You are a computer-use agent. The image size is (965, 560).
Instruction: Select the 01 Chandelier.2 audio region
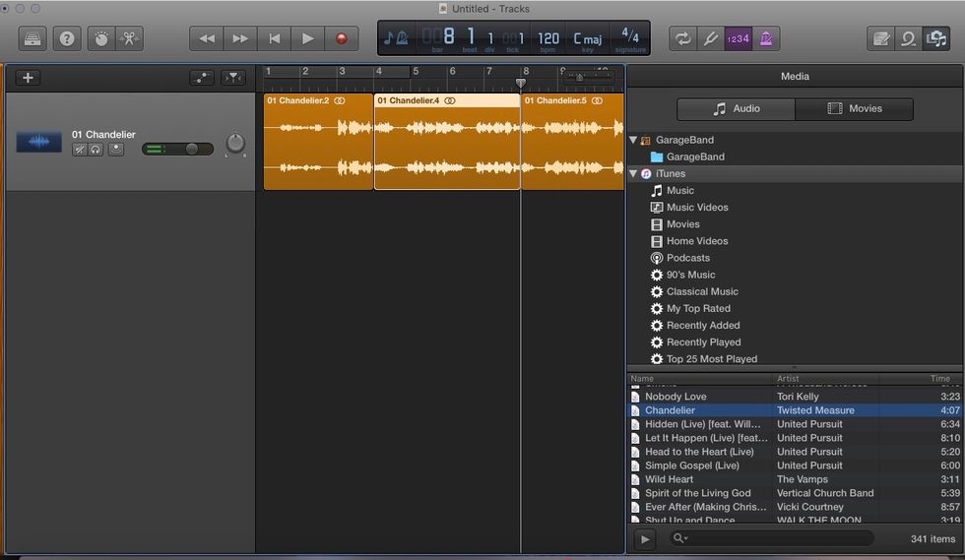(x=318, y=142)
